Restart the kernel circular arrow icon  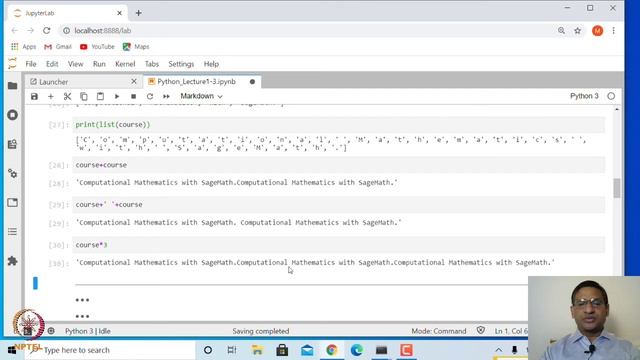tap(150, 96)
